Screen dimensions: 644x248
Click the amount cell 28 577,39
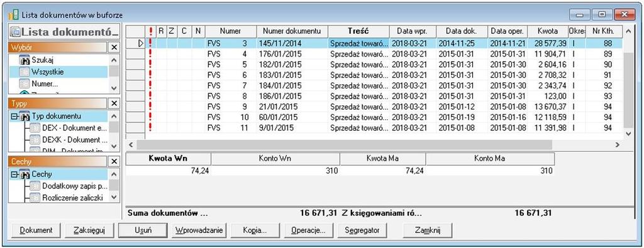pyautogui.click(x=548, y=43)
